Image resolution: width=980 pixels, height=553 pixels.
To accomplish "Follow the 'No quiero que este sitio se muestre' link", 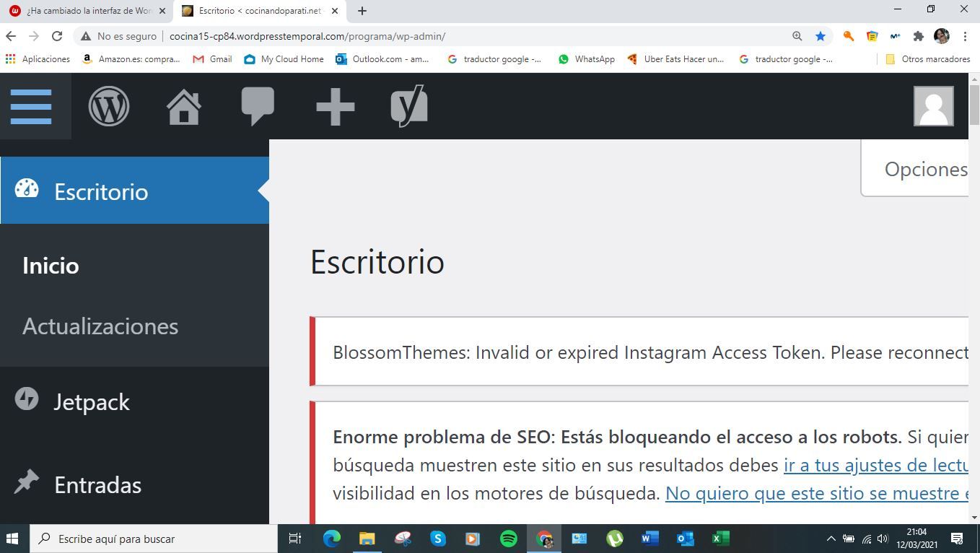I will [816, 493].
